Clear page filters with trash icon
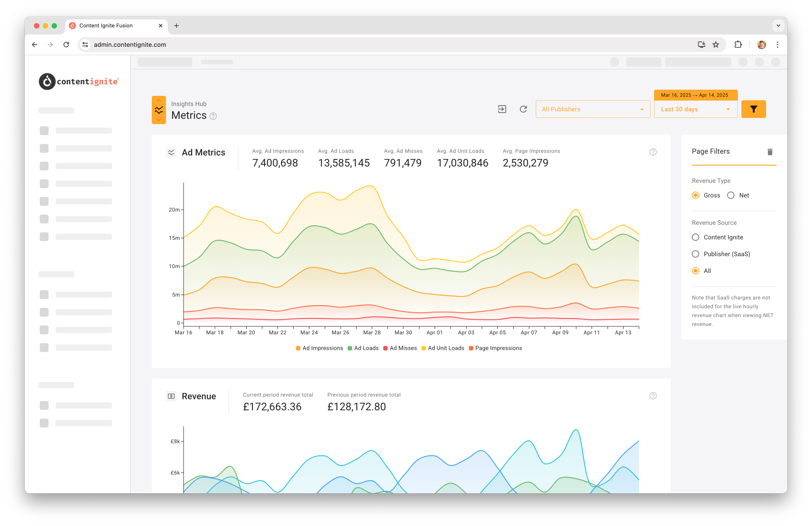Screen dimensions: 812x526 (x=770, y=152)
